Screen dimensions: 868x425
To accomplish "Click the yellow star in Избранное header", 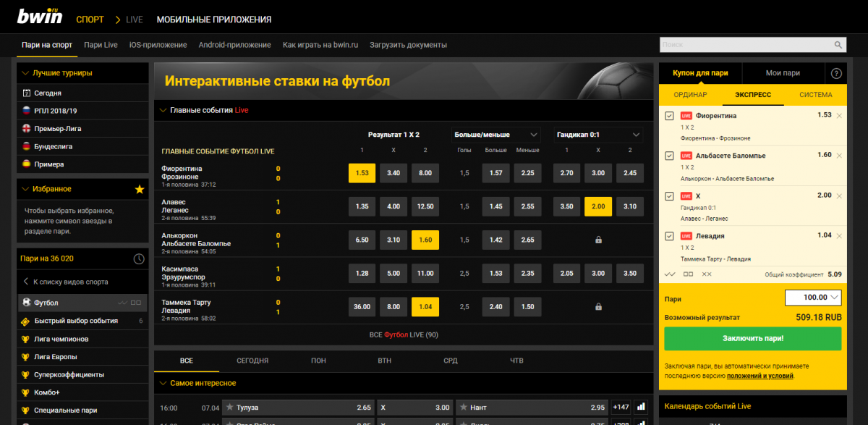I will click(140, 189).
